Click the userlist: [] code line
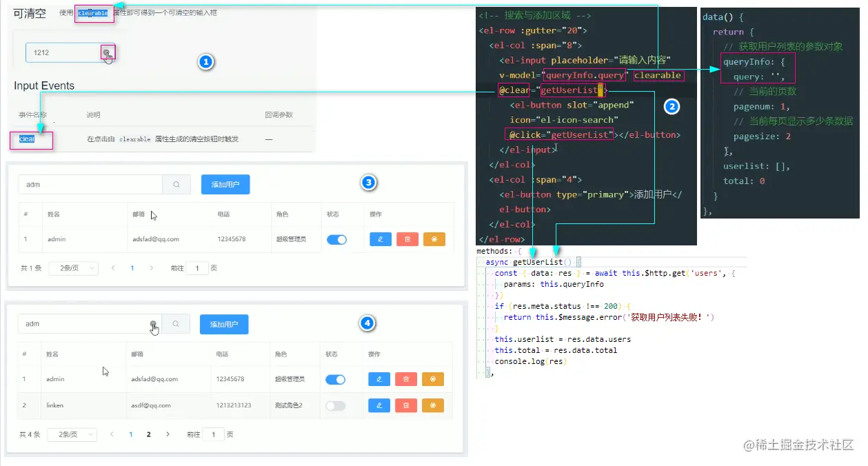The image size is (868, 466). (x=756, y=166)
